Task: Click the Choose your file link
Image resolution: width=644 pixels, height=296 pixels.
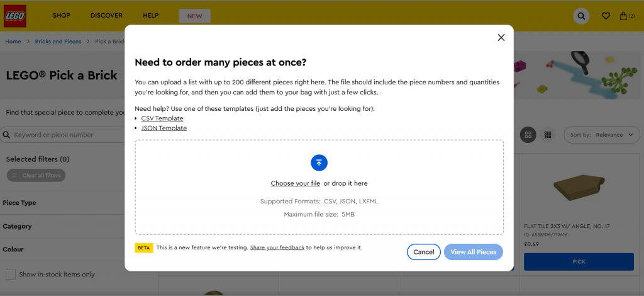Action: click(x=296, y=183)
